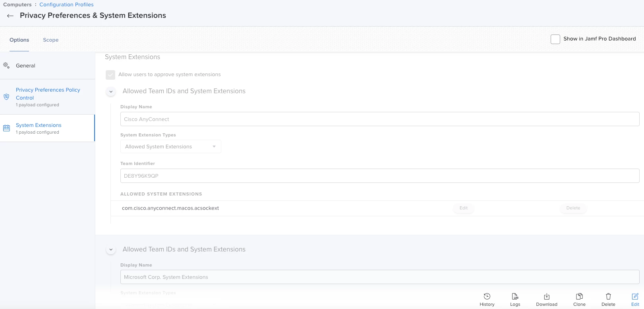Click the System Extensions section heading
This screenshot has width=644, height=309.
(132, 57)
